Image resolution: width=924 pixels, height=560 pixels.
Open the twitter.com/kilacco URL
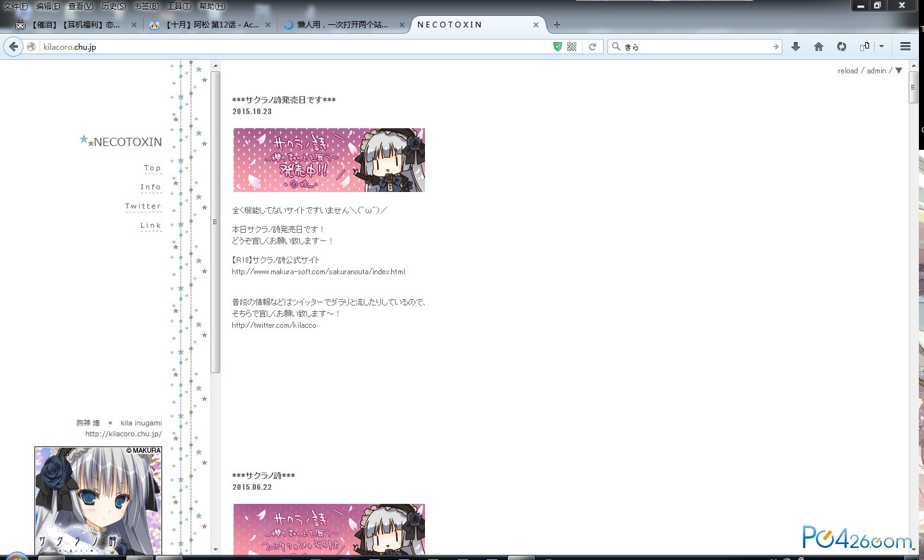point(274,325)
